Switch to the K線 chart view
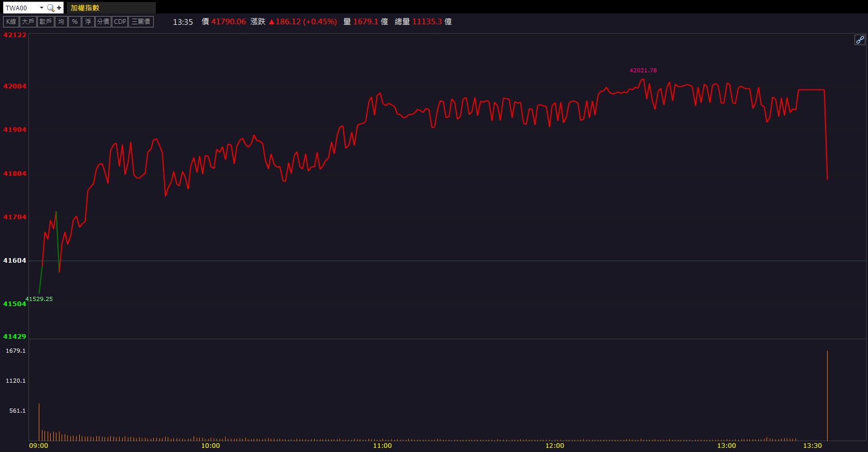868x452 pixels. point(11,22)
